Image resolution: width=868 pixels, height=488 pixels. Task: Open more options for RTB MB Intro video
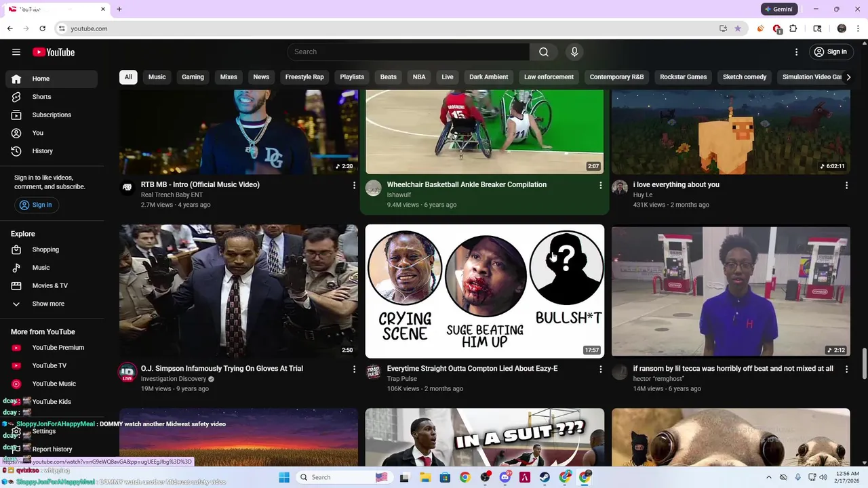click(x=354, y=185)
